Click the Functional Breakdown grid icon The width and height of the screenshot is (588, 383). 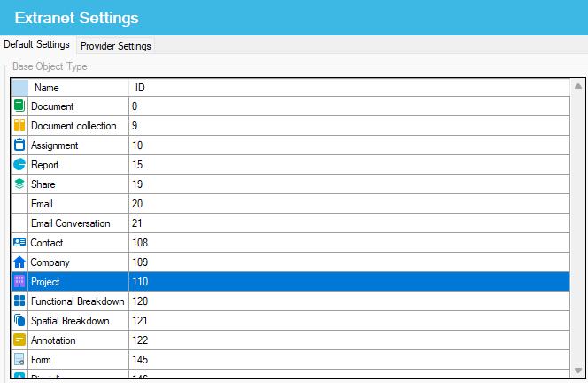19,301
